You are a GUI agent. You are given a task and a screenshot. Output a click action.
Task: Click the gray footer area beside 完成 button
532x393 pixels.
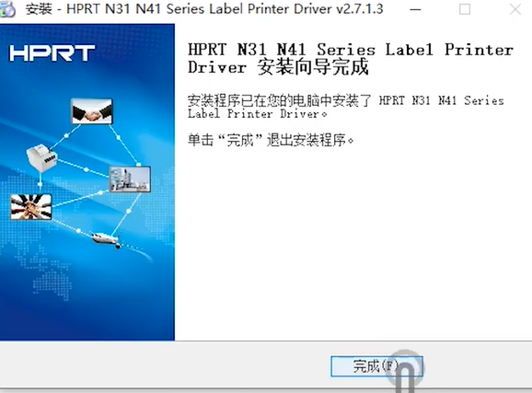[163, 366]
